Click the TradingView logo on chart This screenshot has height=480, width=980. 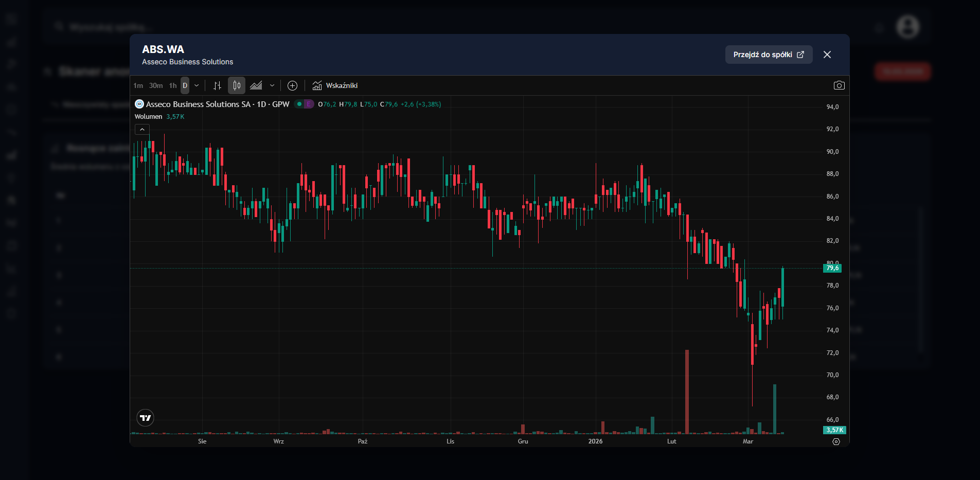(x=146, y=418)
